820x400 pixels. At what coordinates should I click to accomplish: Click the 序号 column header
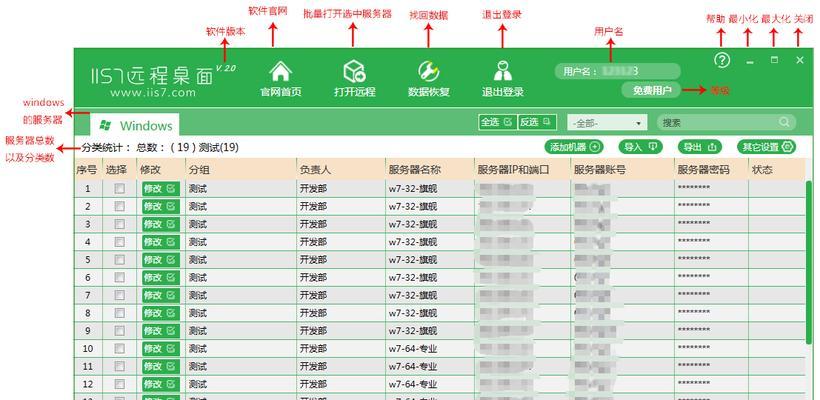[x=88, y=170]
